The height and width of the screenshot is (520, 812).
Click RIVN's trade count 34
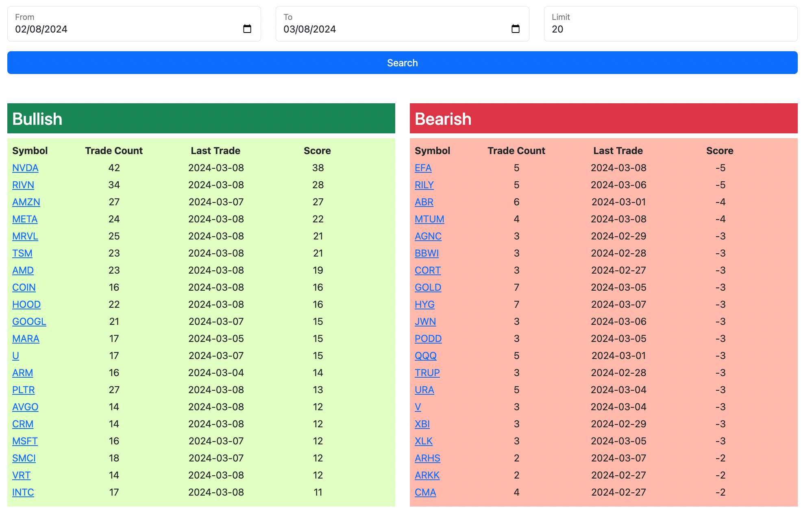(114, 185)
